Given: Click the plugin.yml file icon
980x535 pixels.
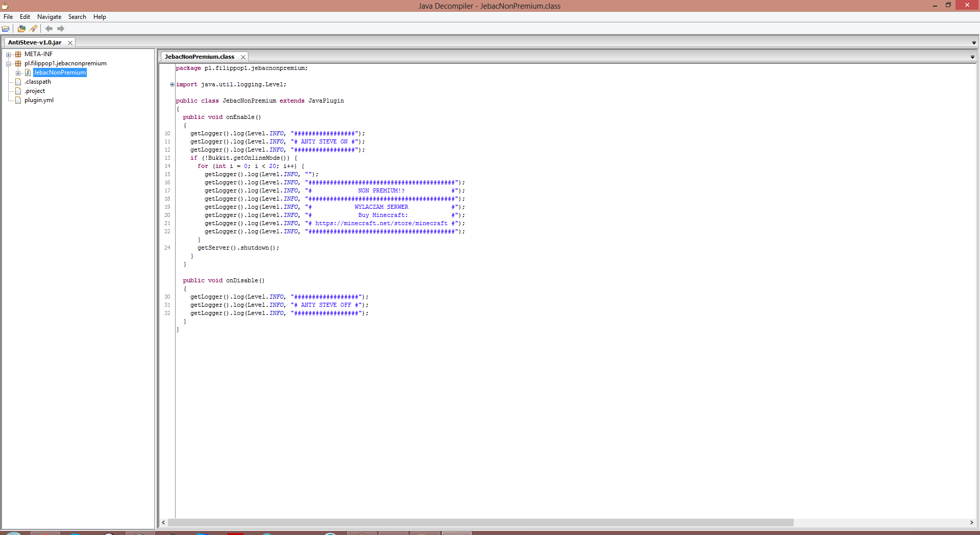Looking at the screenshot, I should (x=18, y=100).
